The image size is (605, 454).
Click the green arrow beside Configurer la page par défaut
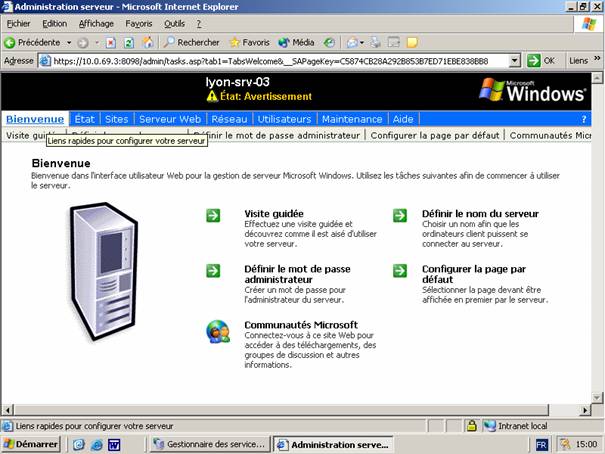tap(400, 271)
